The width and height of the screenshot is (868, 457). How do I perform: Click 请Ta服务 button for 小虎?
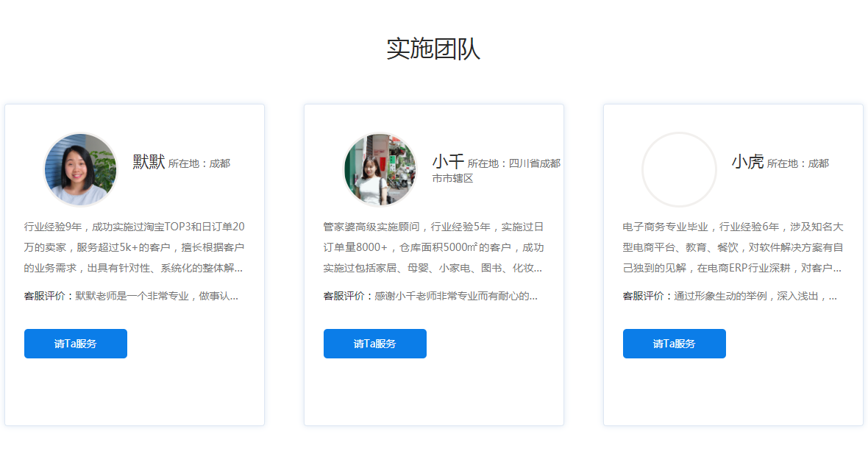(675, 344)
